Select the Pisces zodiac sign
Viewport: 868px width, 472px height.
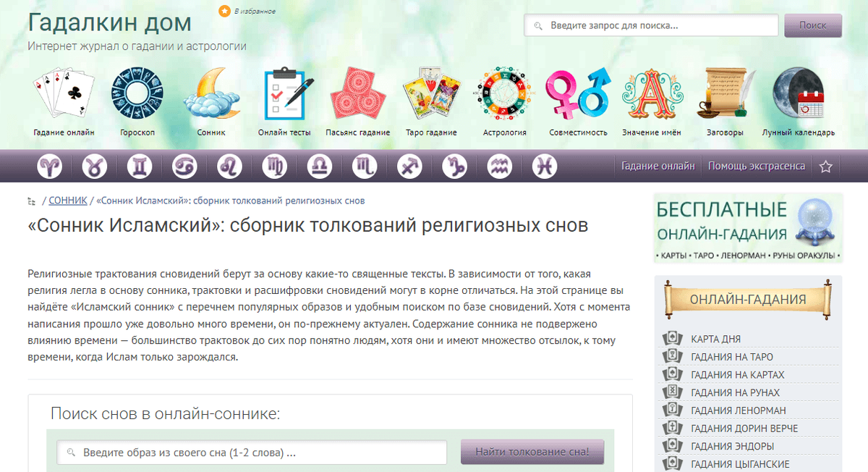545,167
